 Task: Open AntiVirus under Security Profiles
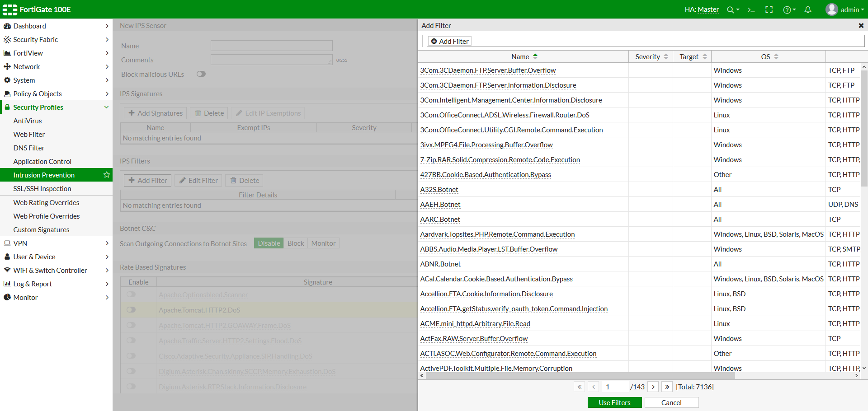[x=28, y=121]
